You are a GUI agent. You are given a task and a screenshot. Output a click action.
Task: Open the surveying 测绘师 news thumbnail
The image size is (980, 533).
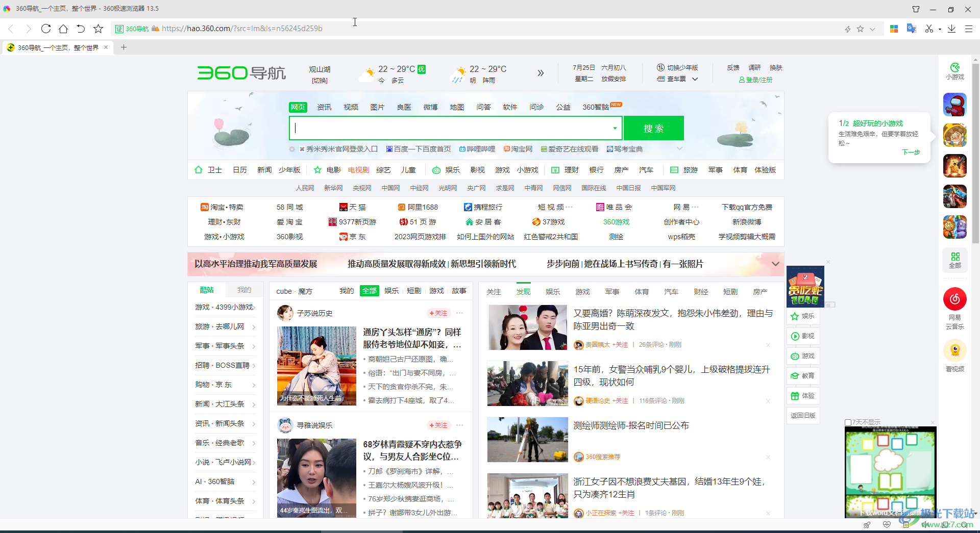pos(527,440)
